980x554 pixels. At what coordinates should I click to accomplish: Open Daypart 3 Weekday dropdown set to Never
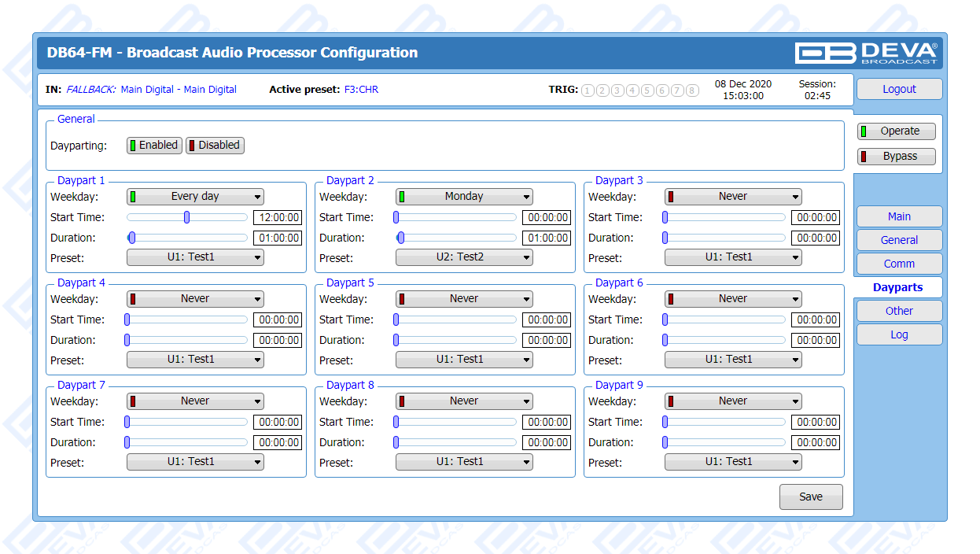(733, 197)
